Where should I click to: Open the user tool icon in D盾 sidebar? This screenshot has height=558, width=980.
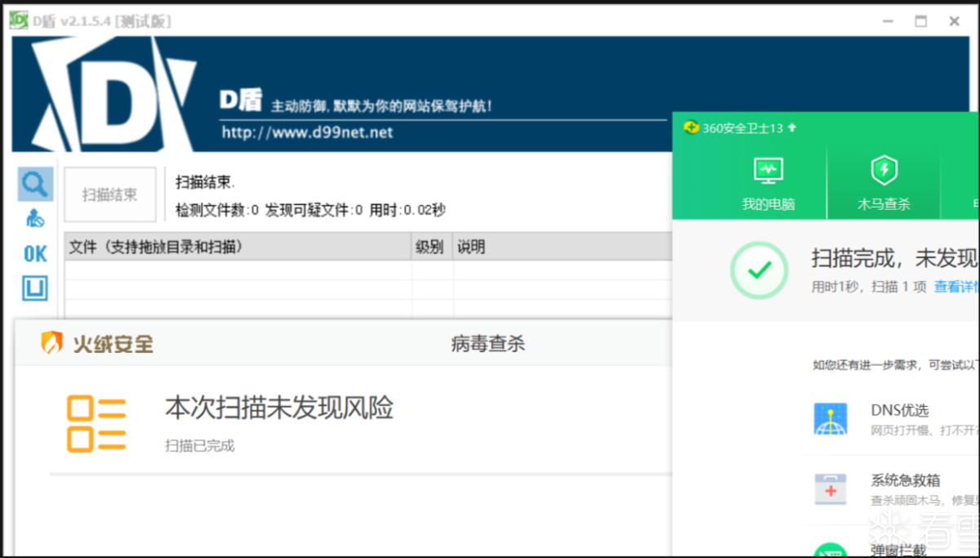[x=35, y=218]
